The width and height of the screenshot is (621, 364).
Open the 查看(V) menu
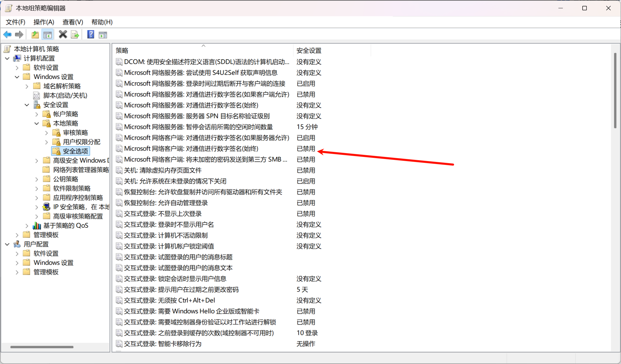73,22
